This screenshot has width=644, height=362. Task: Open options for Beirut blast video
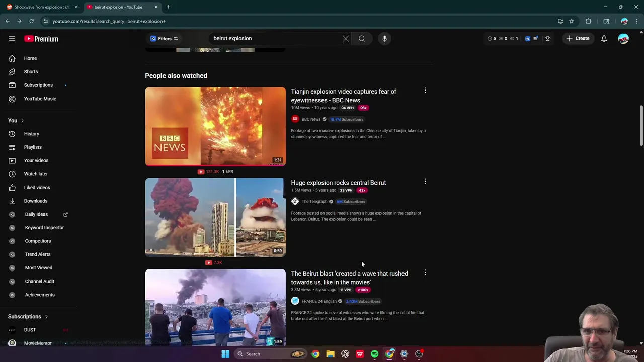coord(425,273)
